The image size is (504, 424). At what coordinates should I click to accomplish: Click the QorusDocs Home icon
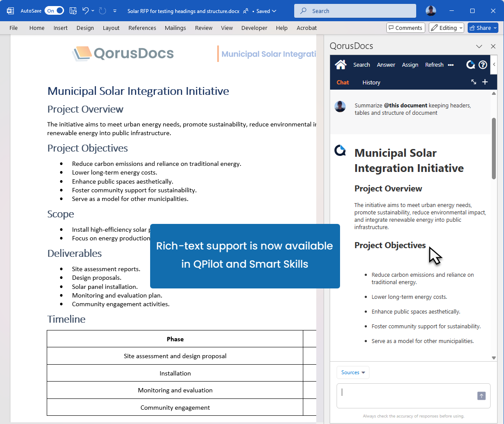coord(341,65)
